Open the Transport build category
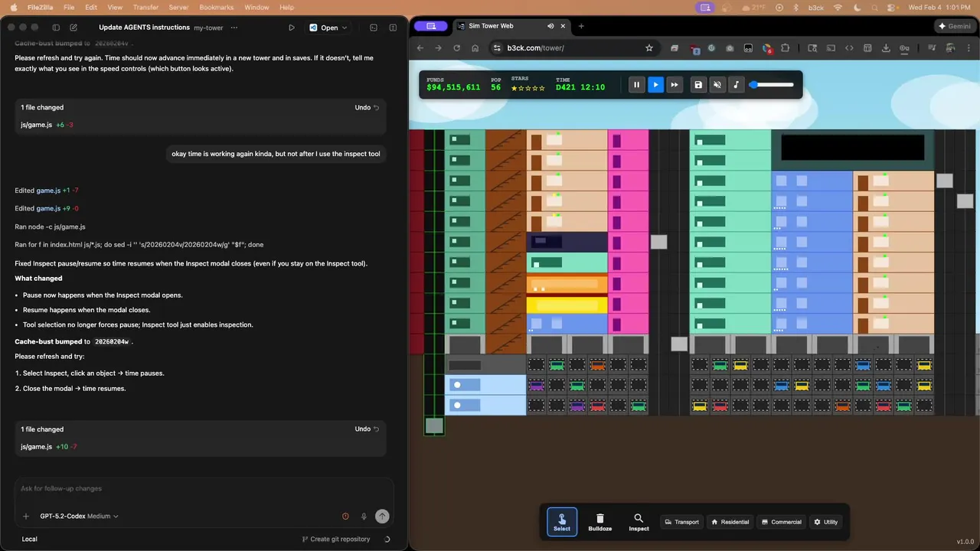 tap(681, 522)
